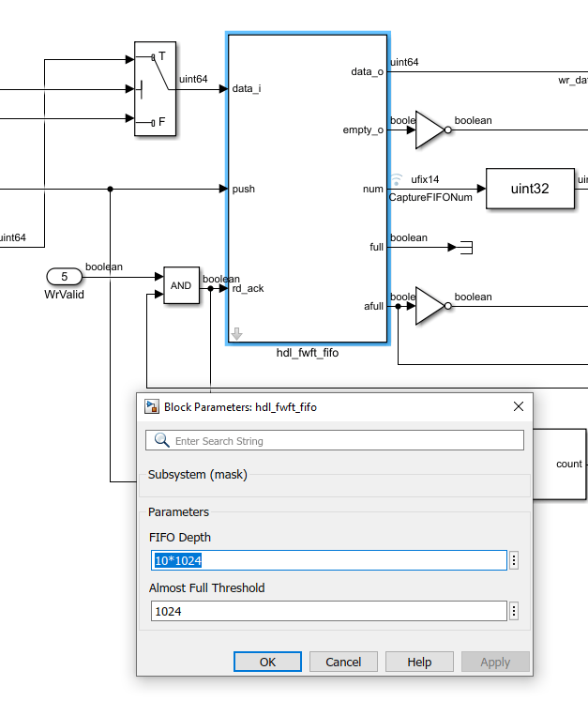Open Almost Full Threshold options three-dot menu
Viewport: 588px width, 701px height.
coord(514,611)
